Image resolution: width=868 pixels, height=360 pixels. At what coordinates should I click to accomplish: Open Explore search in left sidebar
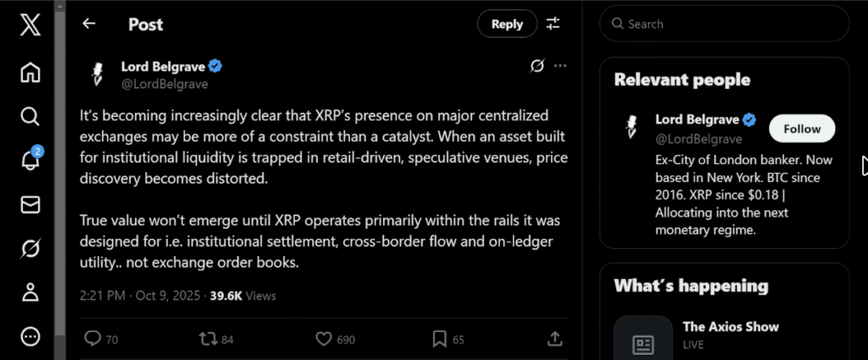pyautogui.click(x=30, y=116)
